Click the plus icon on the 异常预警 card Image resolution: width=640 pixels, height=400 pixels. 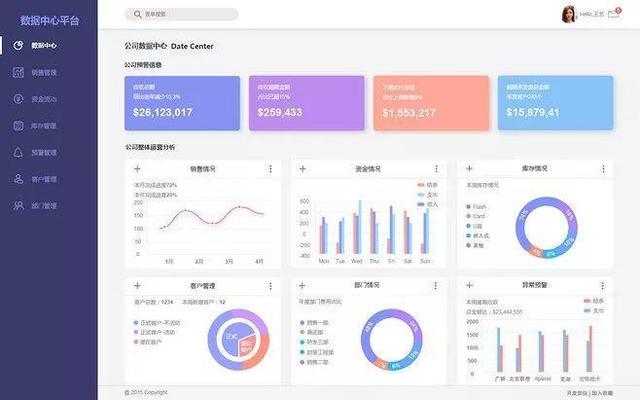[x=469, y=285]
